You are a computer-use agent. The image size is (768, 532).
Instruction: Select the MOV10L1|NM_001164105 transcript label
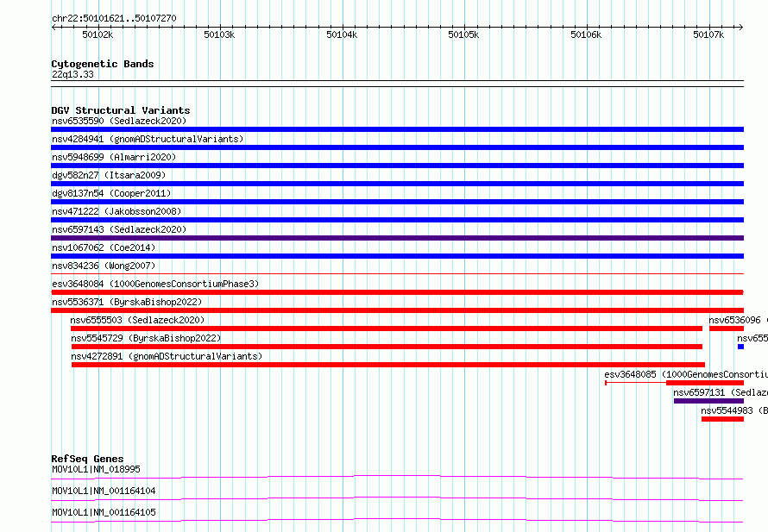[104, 512]
